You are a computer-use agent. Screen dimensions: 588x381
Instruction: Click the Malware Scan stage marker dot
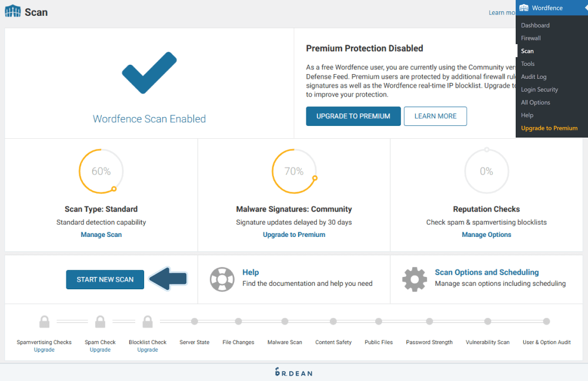click(285, 322)
